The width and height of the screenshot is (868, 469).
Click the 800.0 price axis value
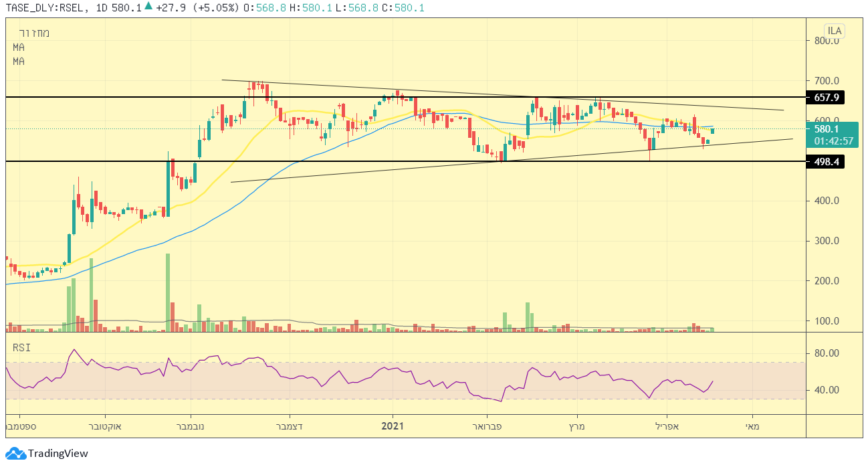828,41
